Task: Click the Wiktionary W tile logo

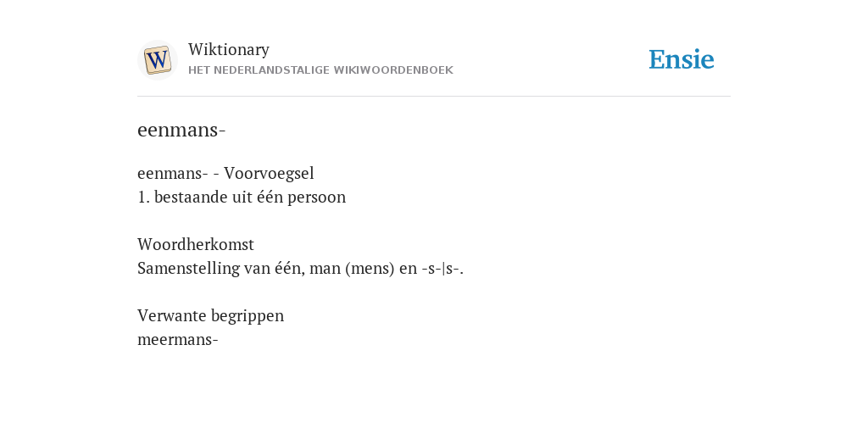Action: click(157, 60)
